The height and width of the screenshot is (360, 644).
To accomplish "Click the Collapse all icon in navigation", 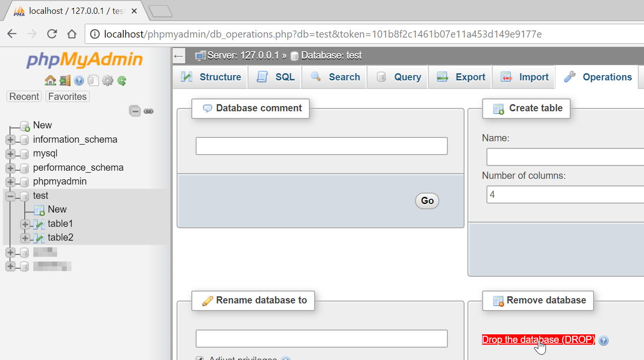I will click(135, 111).
